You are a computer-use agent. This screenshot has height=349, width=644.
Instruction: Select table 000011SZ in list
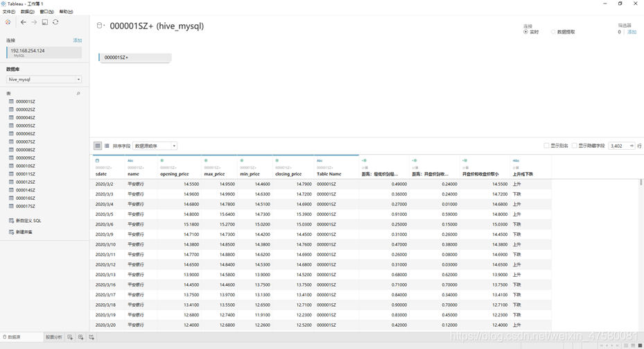click(x=26, y=174)
